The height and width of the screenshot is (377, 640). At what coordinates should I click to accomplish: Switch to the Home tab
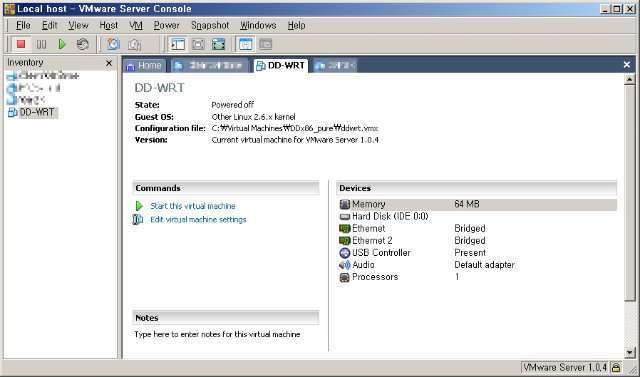144,66
